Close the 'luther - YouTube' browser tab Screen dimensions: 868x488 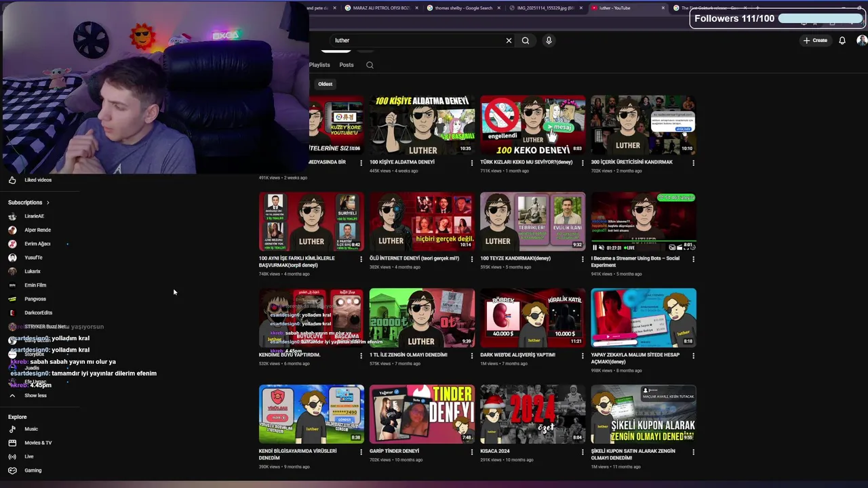pos(663,8)
